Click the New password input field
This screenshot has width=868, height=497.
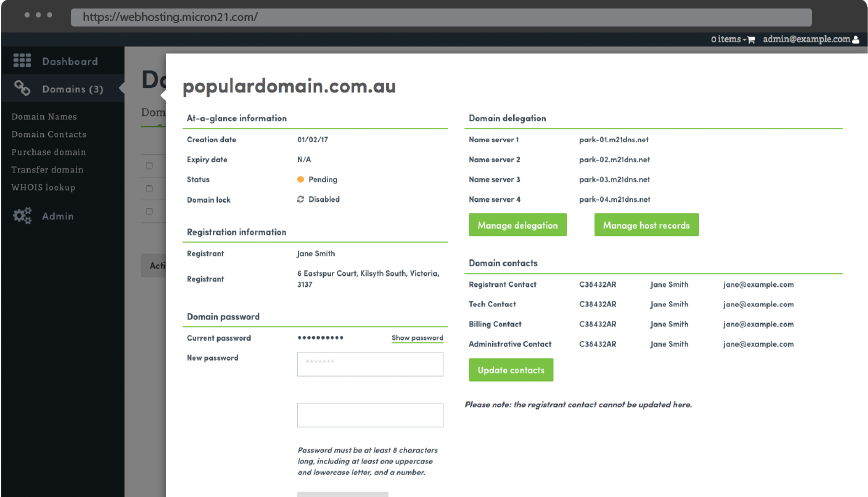[x=370, y=364]
